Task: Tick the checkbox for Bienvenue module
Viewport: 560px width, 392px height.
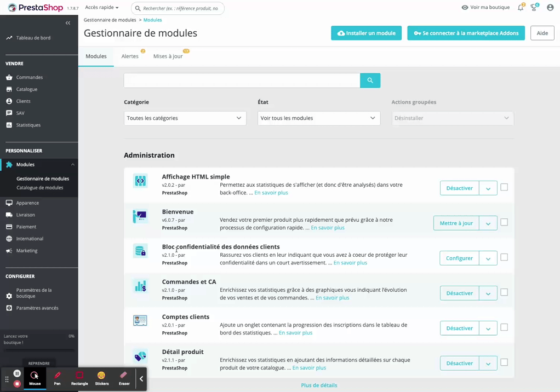Action: [504, 222]
